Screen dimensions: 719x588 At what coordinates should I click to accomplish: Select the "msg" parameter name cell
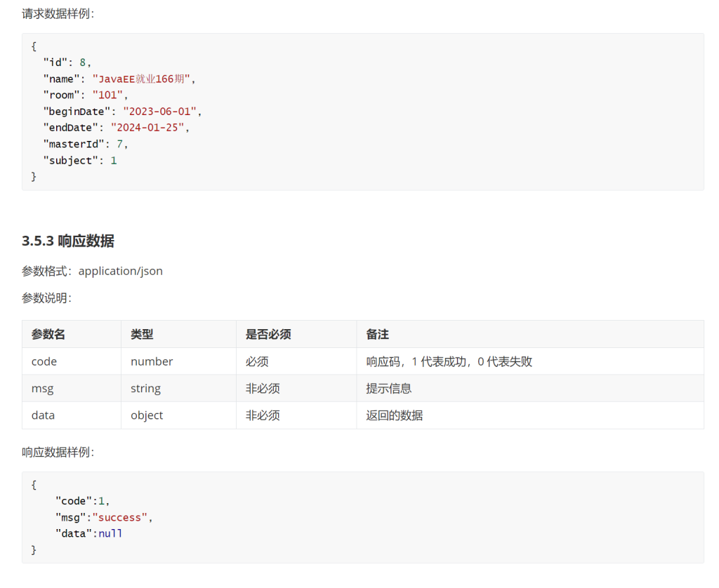pos(42,388)
